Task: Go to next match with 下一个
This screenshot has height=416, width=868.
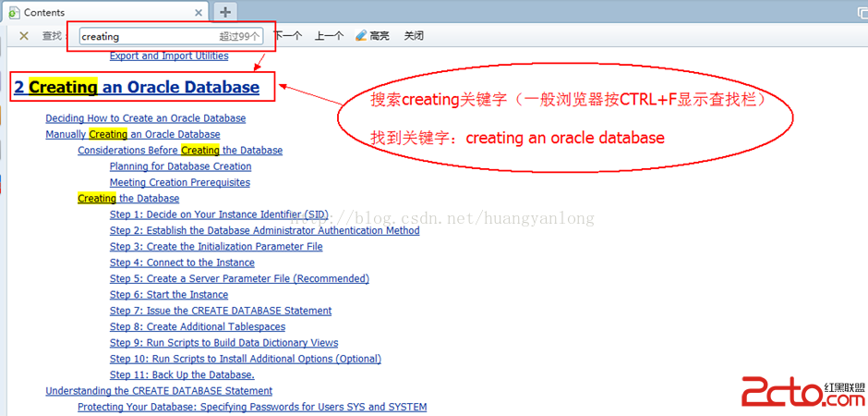Action: [x=288, y=36]
